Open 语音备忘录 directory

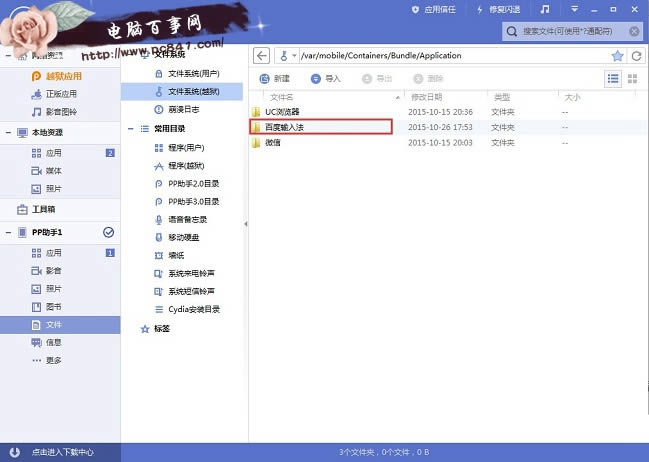(182, 219)
